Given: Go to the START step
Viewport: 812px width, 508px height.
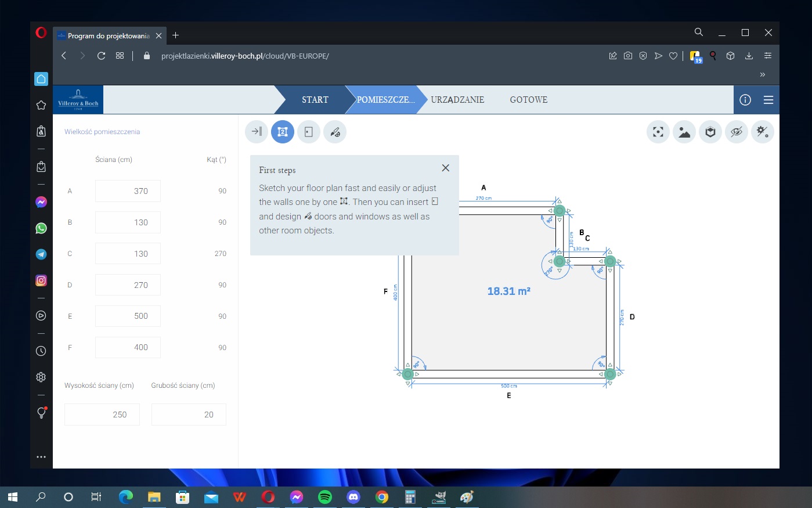Looking at the screenshot, I should (x=315, y=100).
